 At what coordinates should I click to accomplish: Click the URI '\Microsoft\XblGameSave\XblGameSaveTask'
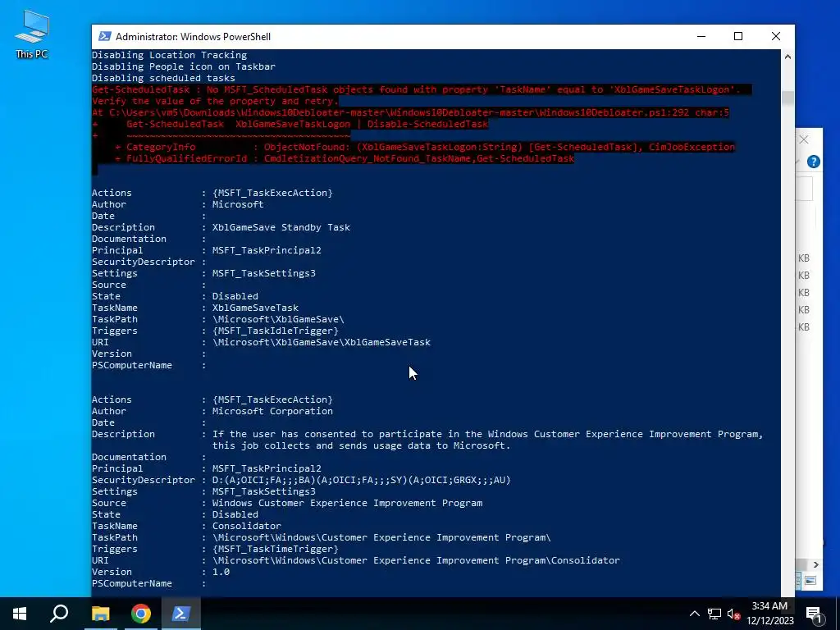coord(322,342)
